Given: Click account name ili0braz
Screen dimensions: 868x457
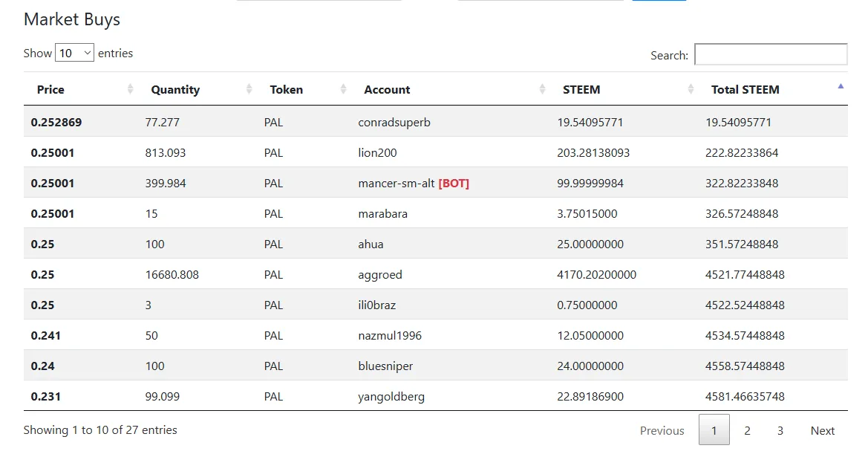Looking at the screenshot, I should [x=377, y=305].
